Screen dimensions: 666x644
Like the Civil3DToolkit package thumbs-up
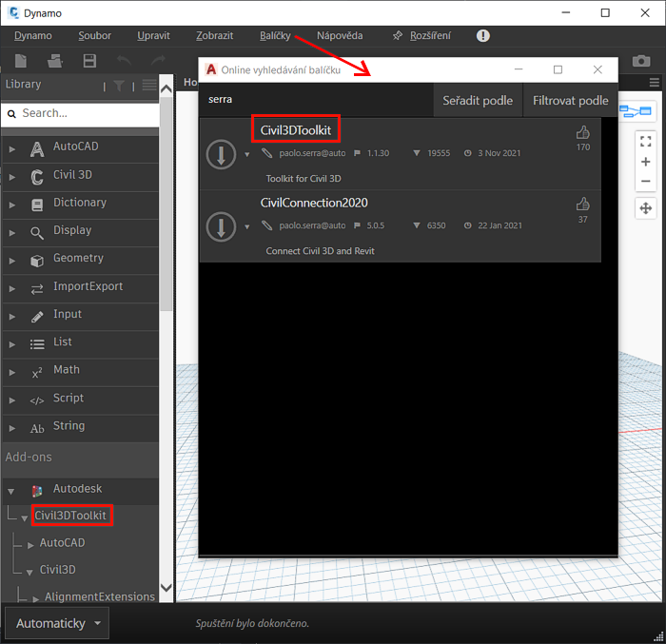(x=582, y=133)
